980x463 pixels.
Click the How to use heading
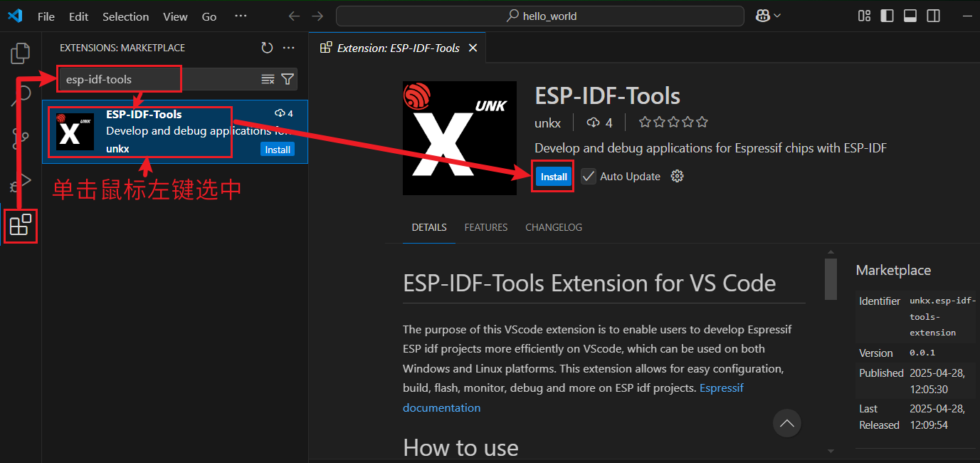[460, 447]
